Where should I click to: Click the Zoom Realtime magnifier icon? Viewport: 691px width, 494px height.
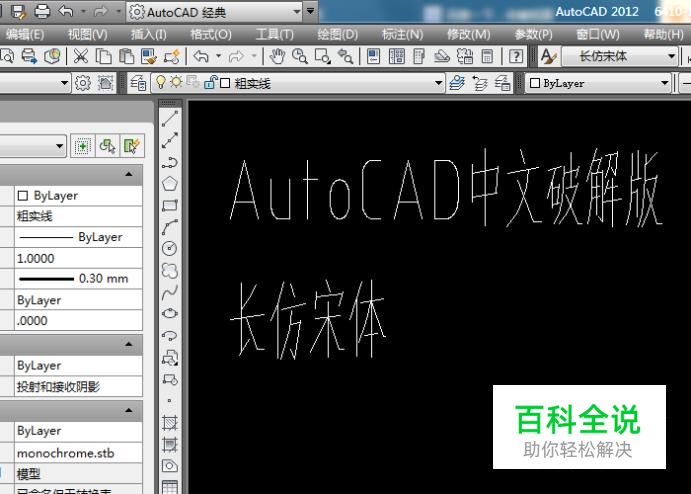click(x=300, y=56)
